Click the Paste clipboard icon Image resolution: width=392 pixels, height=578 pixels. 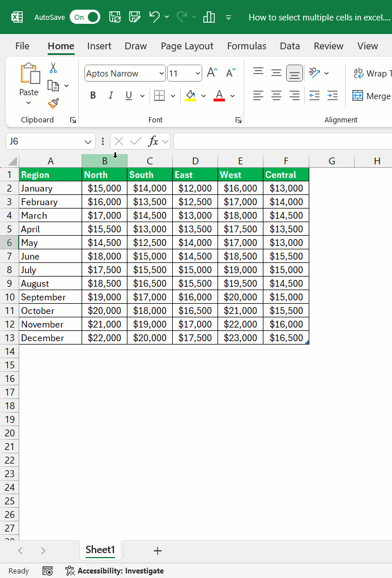point(30,73)
